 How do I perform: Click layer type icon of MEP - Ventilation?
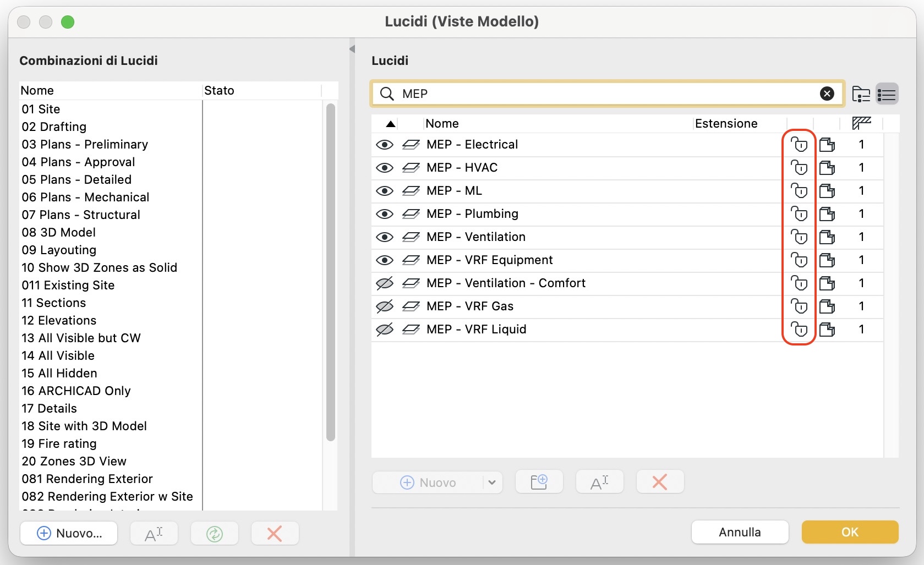[411, 237]
